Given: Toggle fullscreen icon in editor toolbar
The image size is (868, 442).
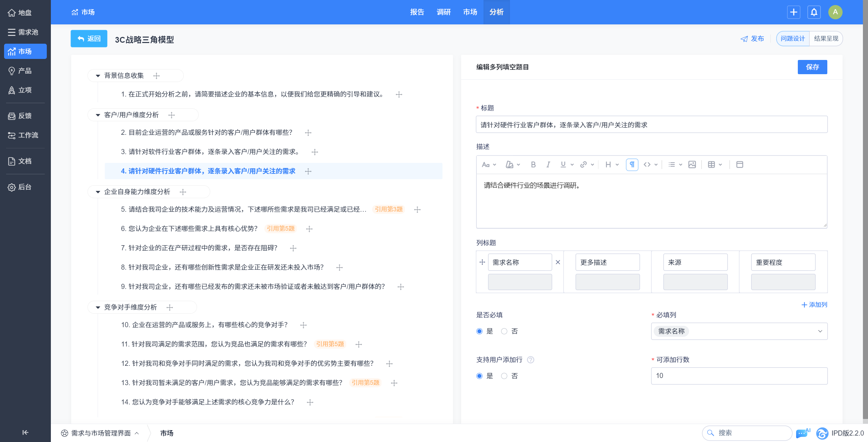Looking at the screenshot, I should (x=739, y=165).
